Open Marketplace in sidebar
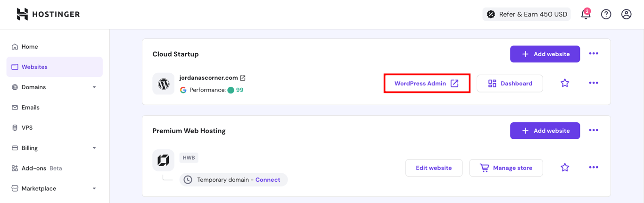This screenshot has width=644, height=203. pyautogui.click(x=55, y=189)
